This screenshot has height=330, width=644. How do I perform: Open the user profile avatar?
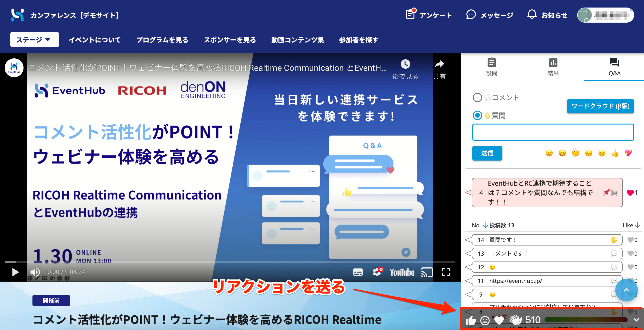(584, 15)
